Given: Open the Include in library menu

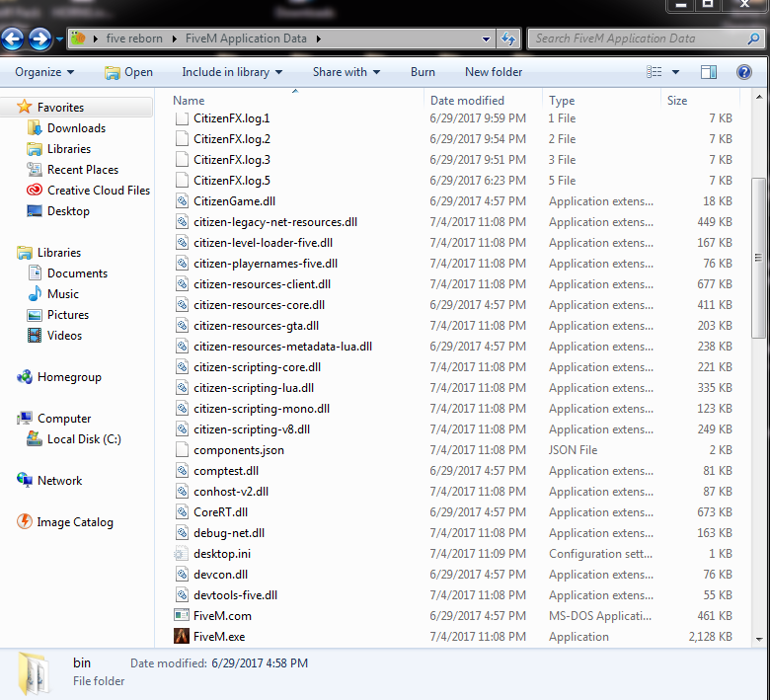Looking at the screenshot, I should (232, 72).
